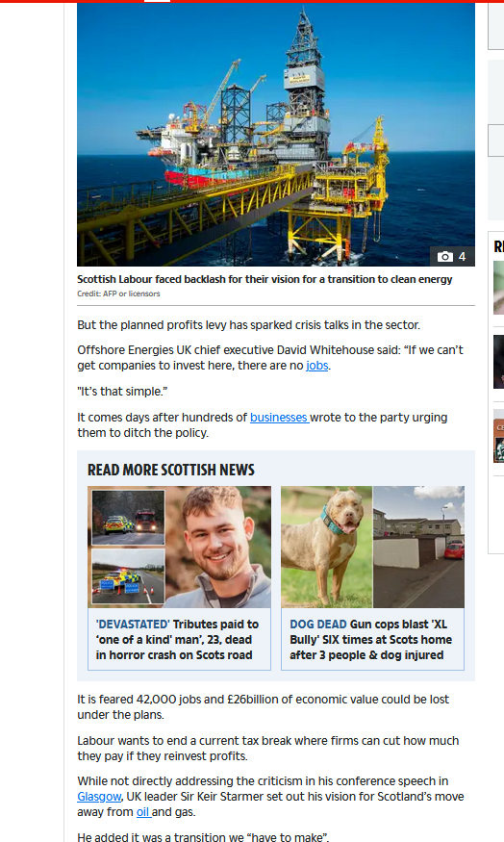Follow the 'jobs' link
Screen dimensions: 504x842
pos(317,366)
